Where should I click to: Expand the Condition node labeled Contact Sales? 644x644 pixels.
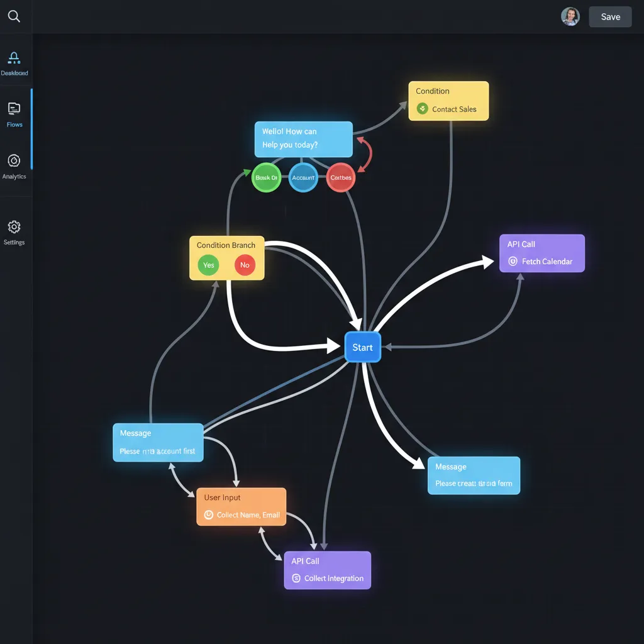(448, 101)
